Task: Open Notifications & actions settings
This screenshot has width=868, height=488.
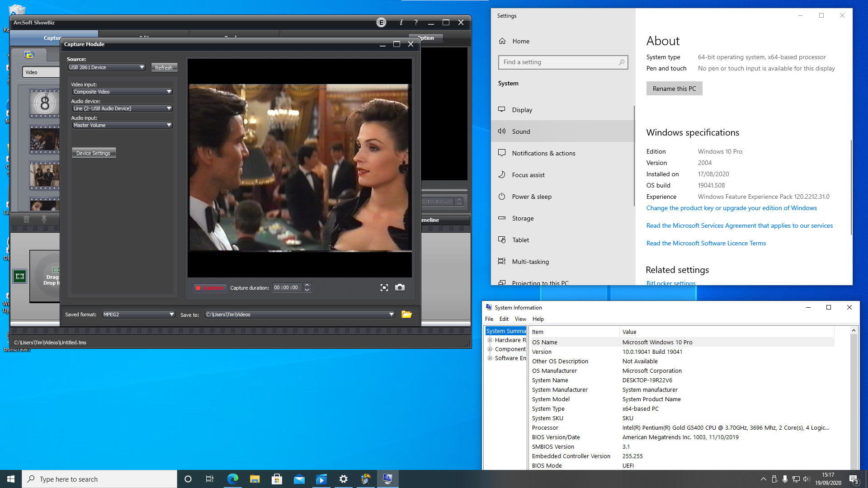Action: pos(562,153)
